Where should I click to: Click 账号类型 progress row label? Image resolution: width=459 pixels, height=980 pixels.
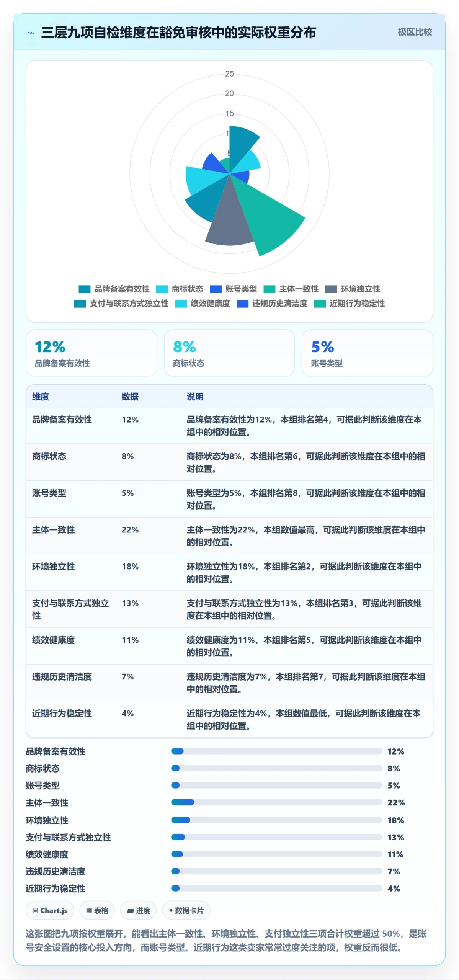[42, 786]
